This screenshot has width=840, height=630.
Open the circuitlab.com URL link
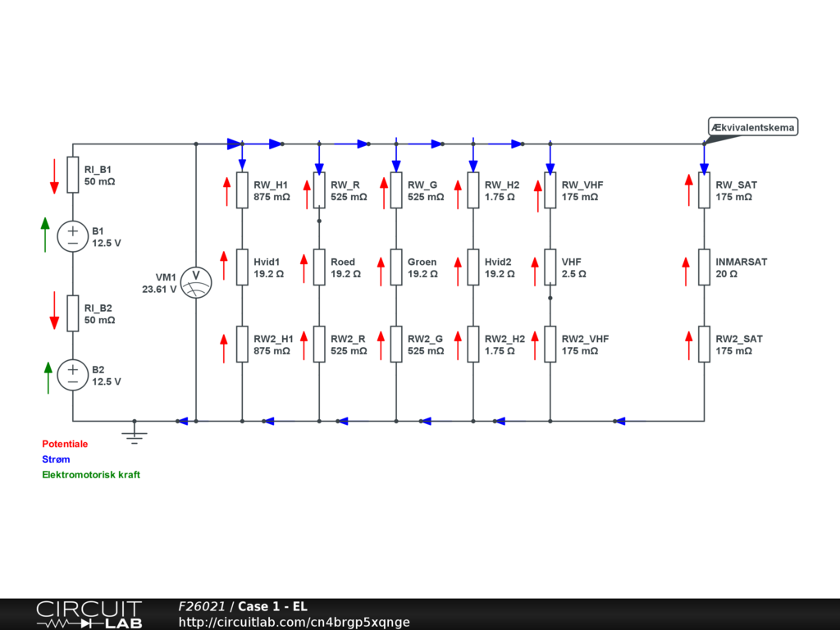[294, 622]
